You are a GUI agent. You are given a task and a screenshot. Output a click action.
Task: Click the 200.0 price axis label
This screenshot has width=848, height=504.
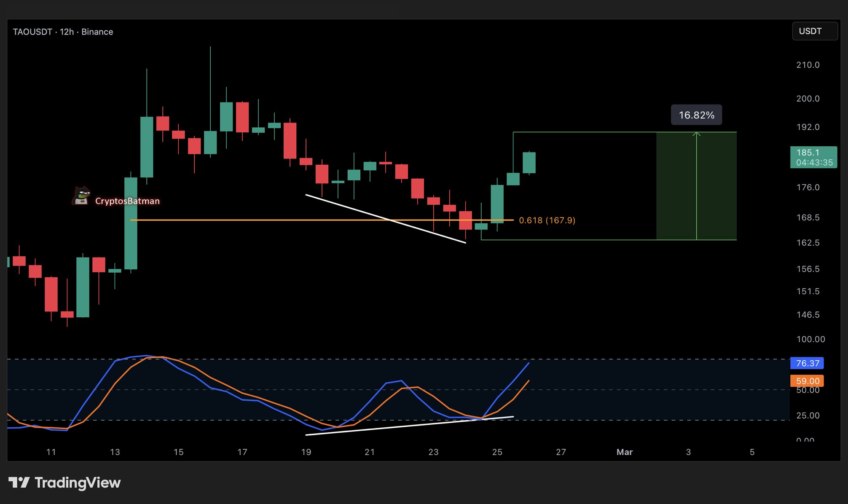[808, 99]
